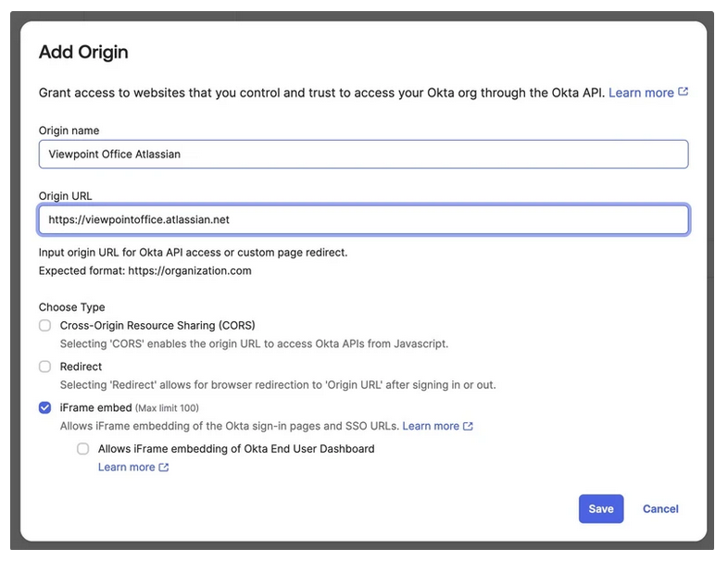Focus the Origin name text field
The height and width of the screenshot is (561, 728).
(x=363, y=155)
